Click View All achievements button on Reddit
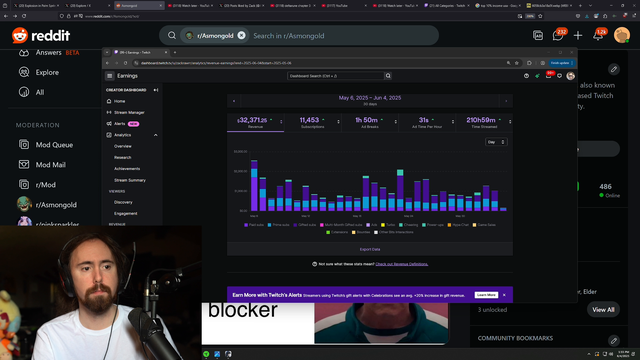This screenshot has width=640, height=360. pyautogui.click(x=603, y=310)
